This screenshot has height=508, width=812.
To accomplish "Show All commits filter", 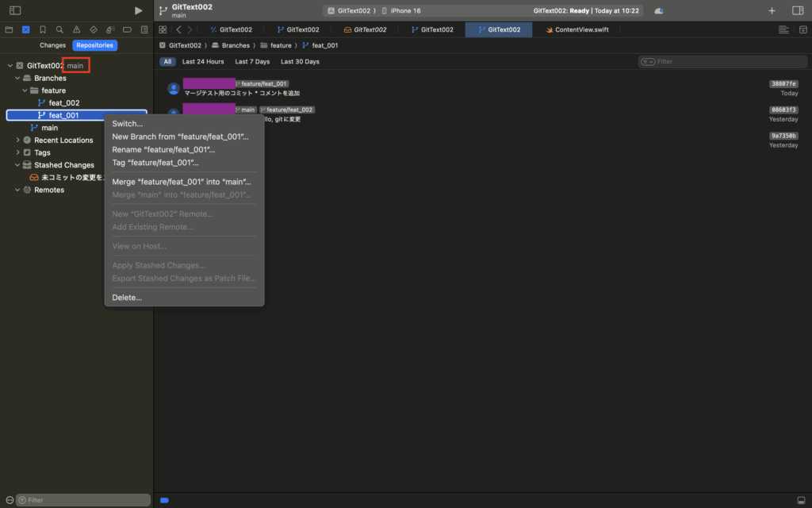I will pyautogui.click(x=167, y=61).
